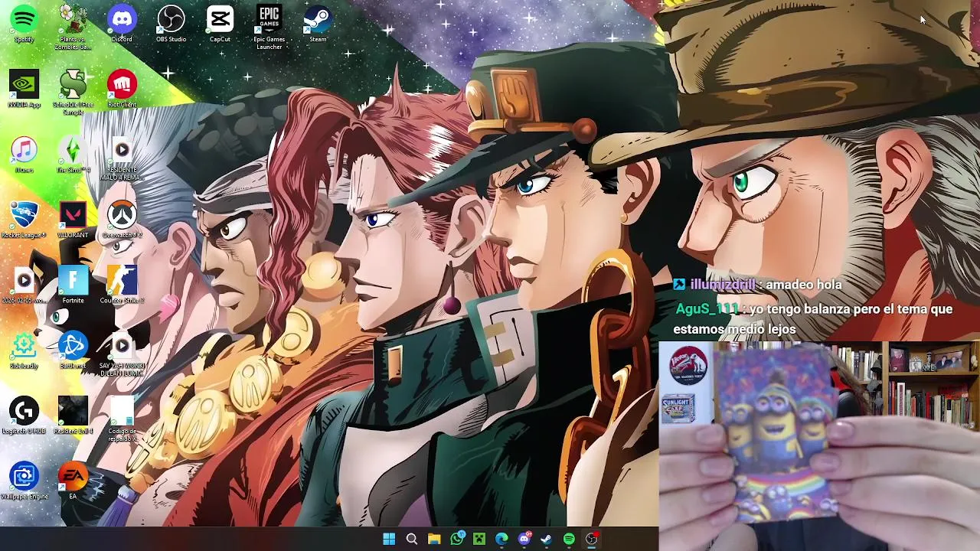Open Microsoft Edge from the taskbar
The height and width of the screenshot is (551, 980).
click(x=501, y=539)
